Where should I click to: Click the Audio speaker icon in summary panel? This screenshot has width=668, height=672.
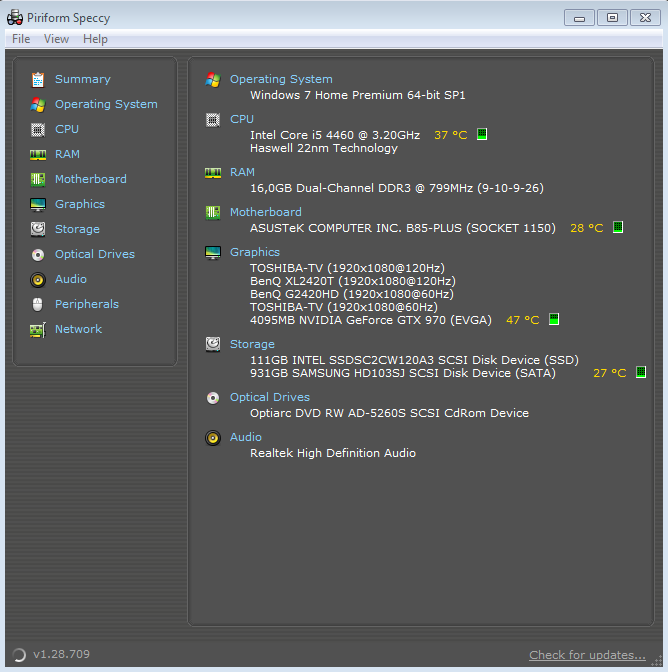(213, 438)
